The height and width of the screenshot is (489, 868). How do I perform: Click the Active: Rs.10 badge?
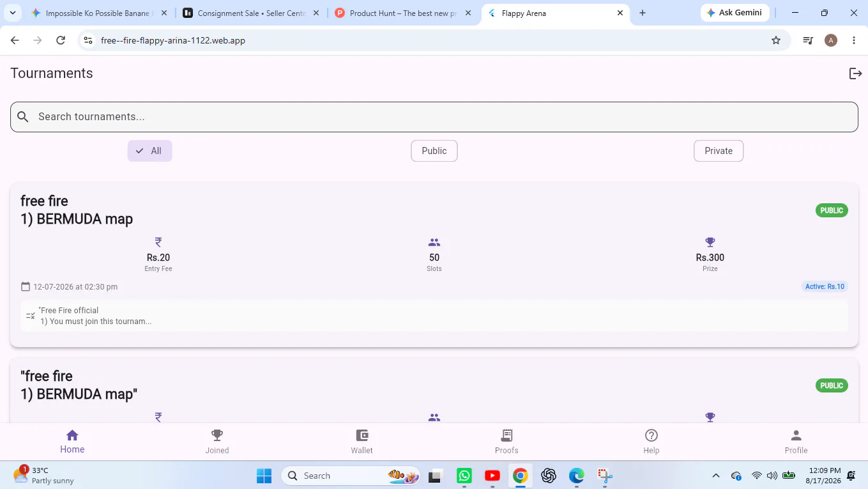click(825, 286)
